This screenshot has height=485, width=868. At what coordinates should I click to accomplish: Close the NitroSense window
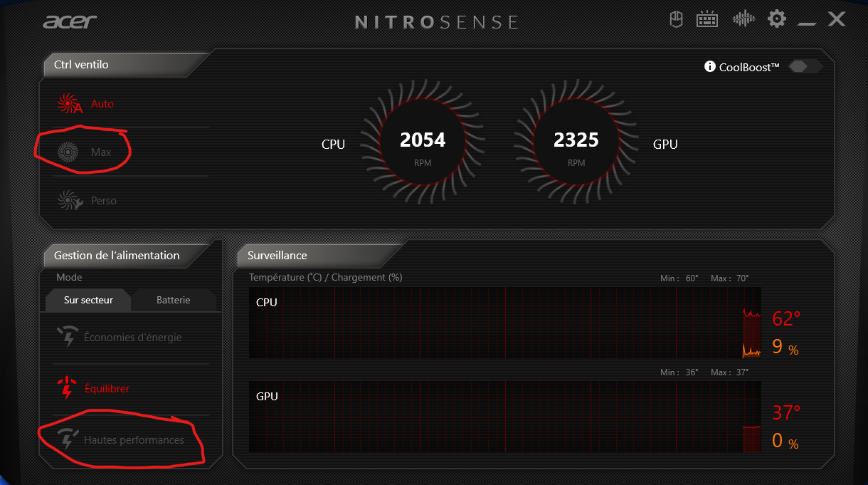(837, 19)
